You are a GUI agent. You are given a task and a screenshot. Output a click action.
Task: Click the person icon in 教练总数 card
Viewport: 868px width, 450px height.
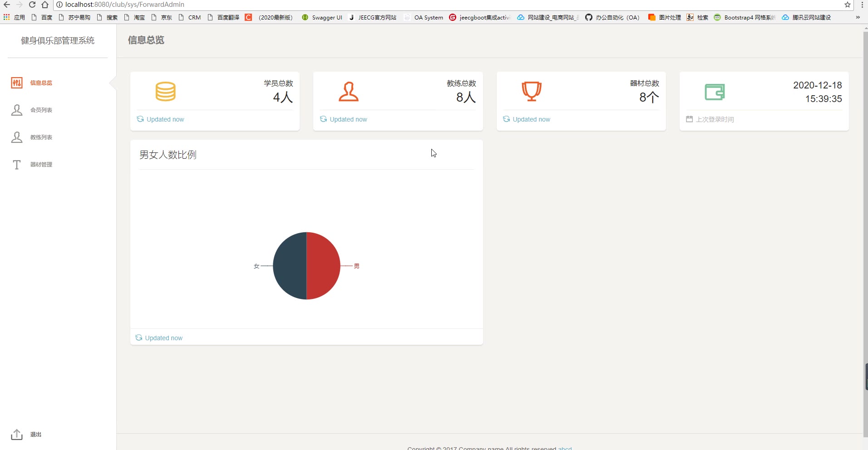coord(349,91)
